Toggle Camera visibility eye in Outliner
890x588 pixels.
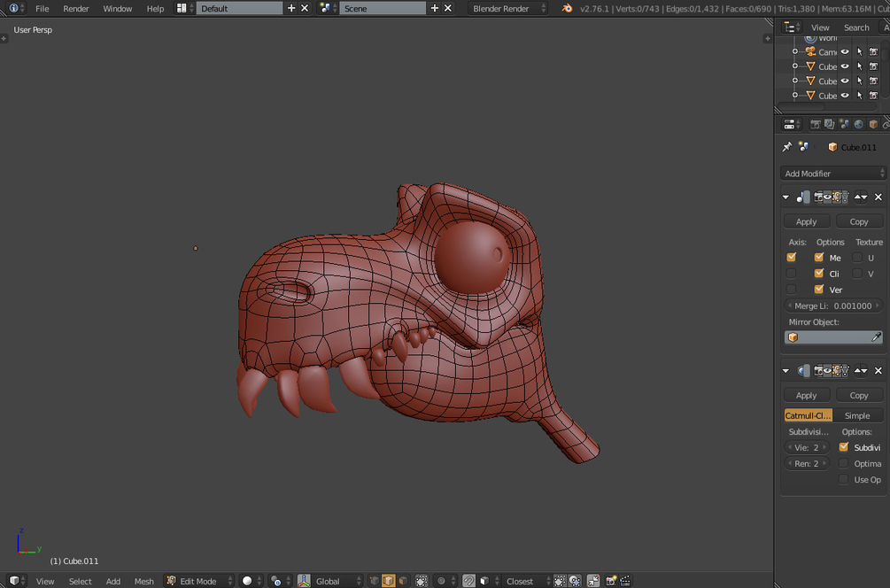(x=845, y=51)
